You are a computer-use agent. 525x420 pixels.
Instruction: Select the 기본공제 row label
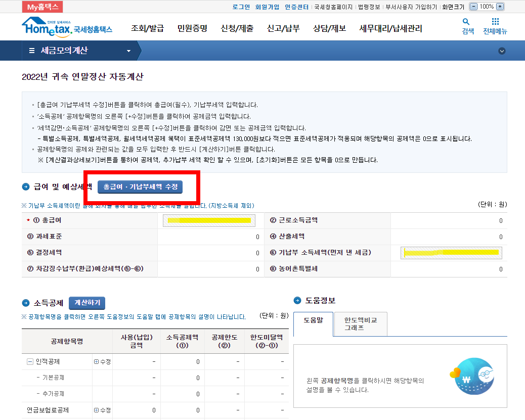coord(53,378)
